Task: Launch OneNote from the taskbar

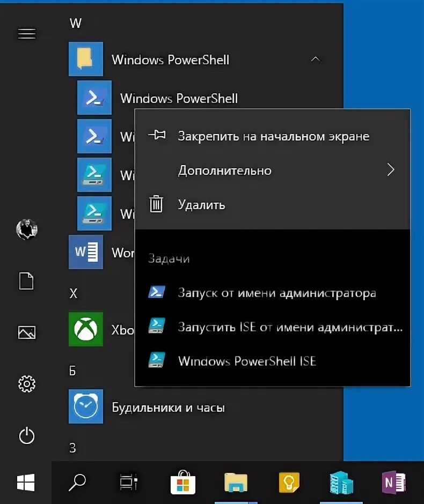Action: point(393,482)
